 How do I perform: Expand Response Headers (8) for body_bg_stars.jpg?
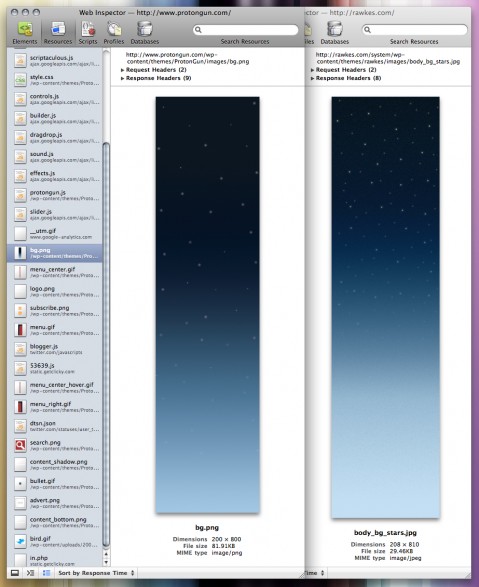346,78
